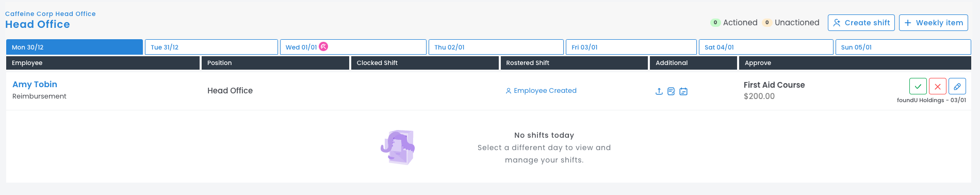
Task: Reject the First Aid Course item with the red X
Action: [938, 86]
